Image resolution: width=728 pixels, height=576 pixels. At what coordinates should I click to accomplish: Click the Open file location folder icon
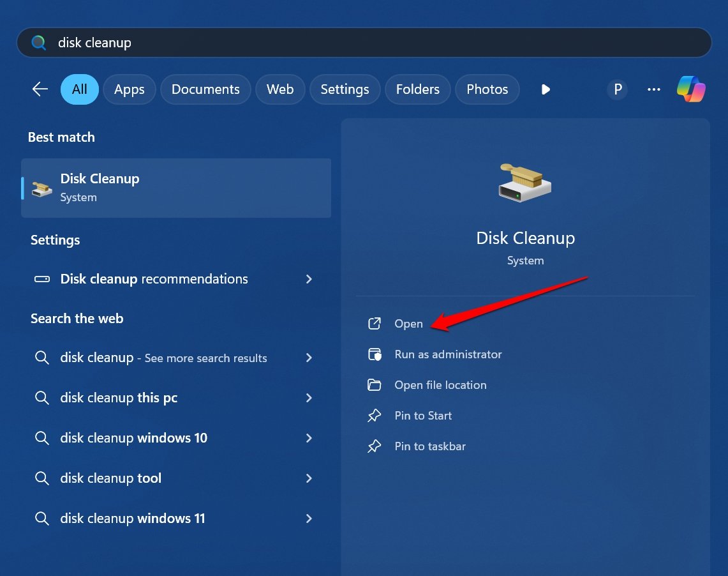tap(375, 385)
